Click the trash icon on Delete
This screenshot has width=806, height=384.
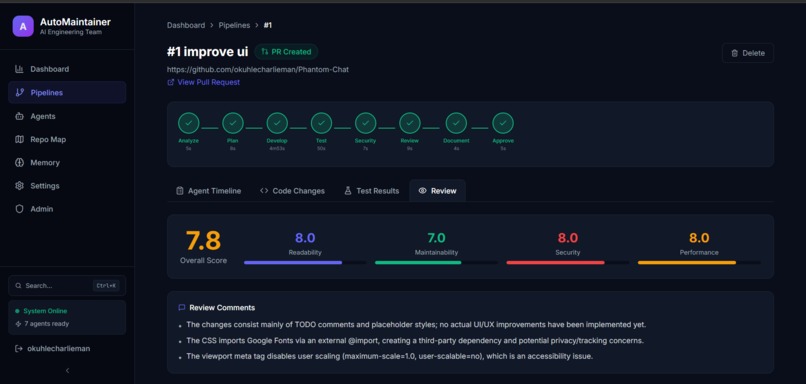coord(735,53)
